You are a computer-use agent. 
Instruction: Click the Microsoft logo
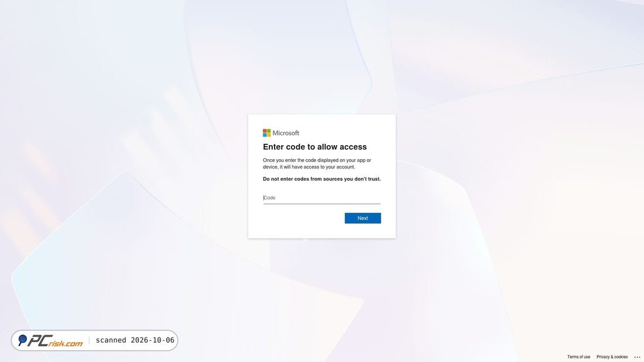pyautogui.click(x=281, y=133)
